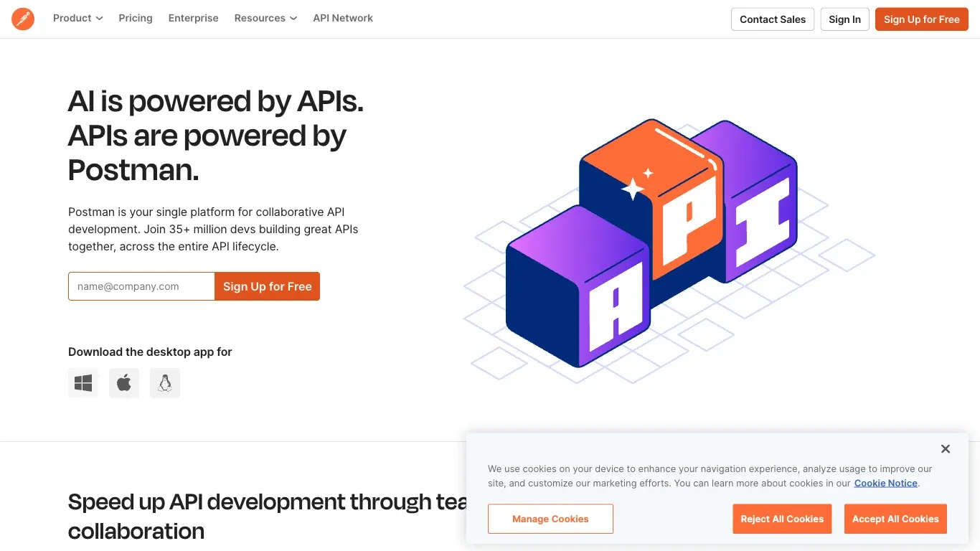Open the Pricing page
The height and width of the screenshot is (551, 980).
(136, 18)
